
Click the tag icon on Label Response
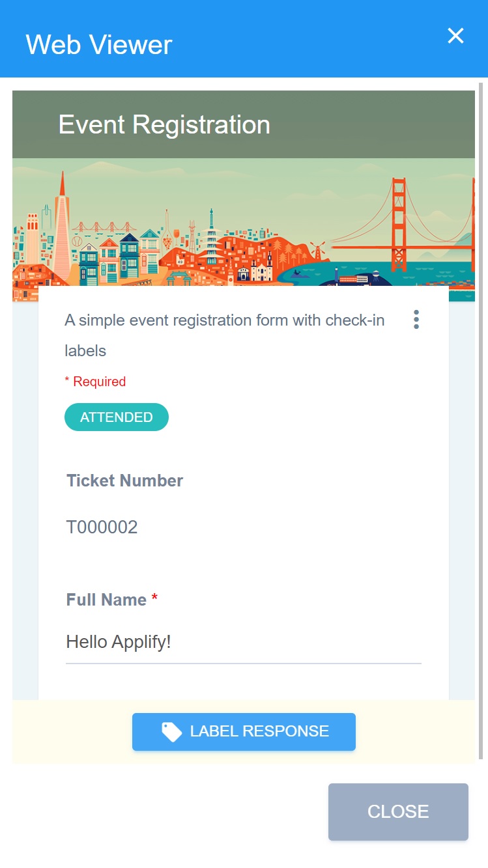[172, 732]
